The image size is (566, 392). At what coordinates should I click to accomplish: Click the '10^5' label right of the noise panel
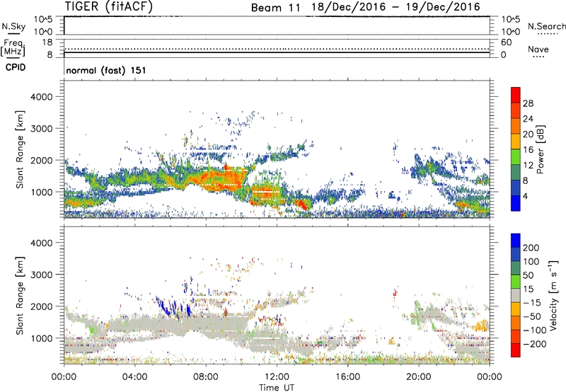(511, 20)
